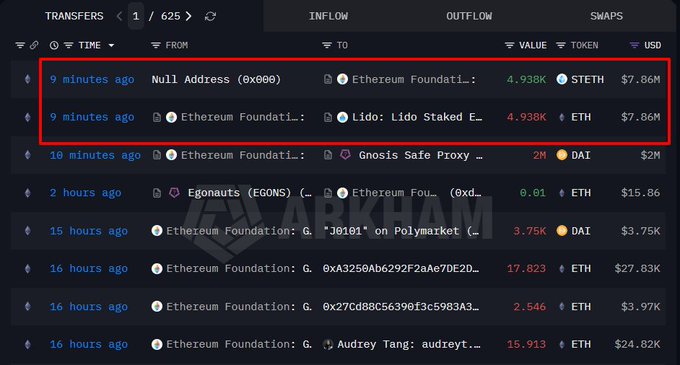Select the 2M DAI value
This screenshot has width=680, height=365.
coord(539,155)
